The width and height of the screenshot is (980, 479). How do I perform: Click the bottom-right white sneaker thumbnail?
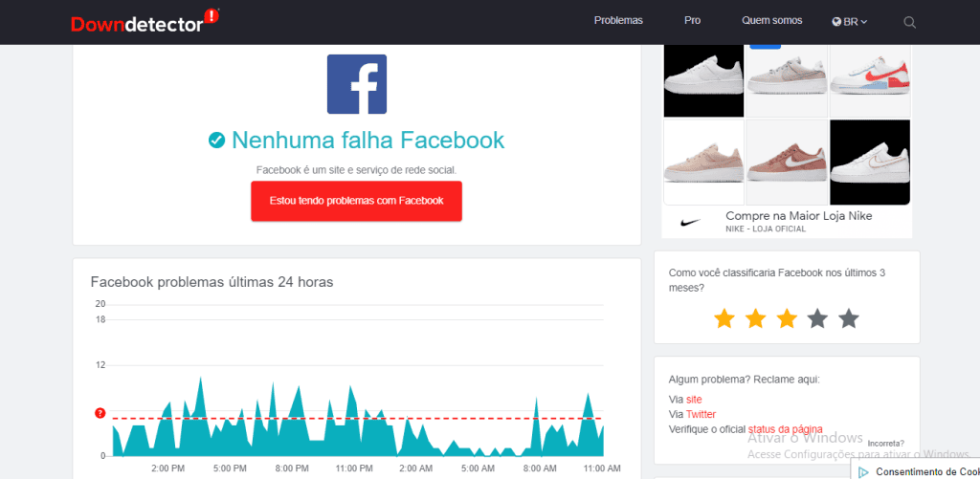(870, 163)
